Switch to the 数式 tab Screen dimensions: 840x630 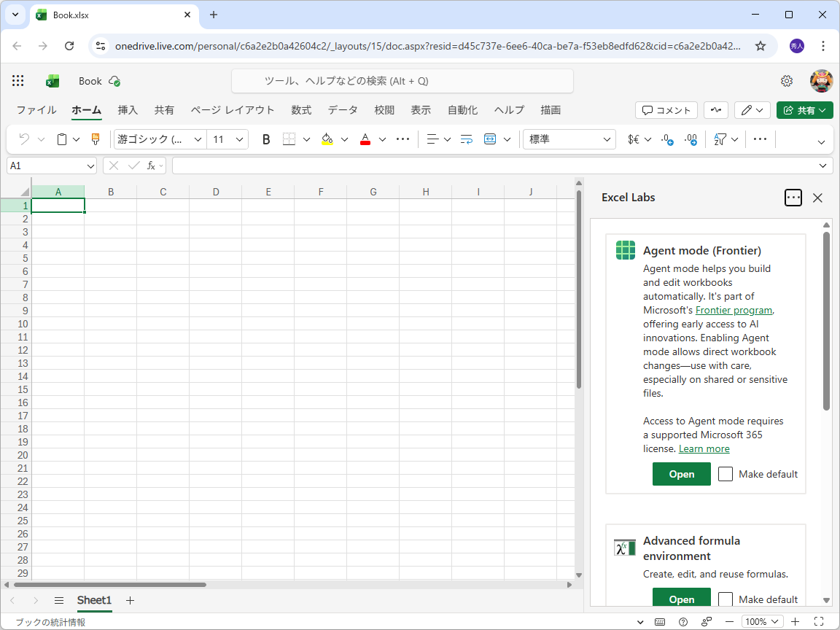pyautogui.click(x=301, y=110)
